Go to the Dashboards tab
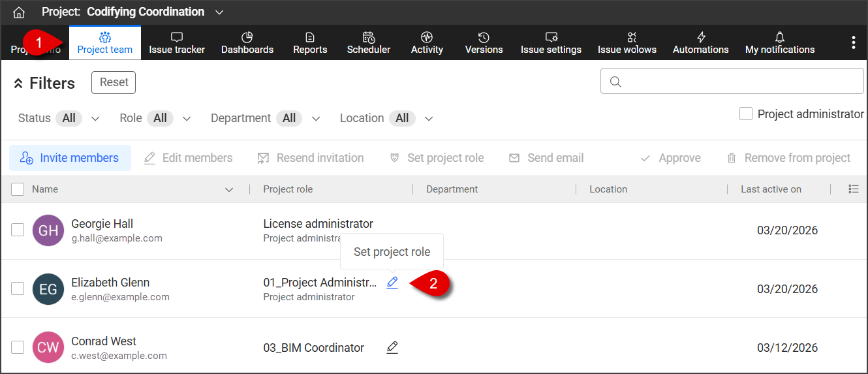The image size is (868, 374). (x=247, y=43)
